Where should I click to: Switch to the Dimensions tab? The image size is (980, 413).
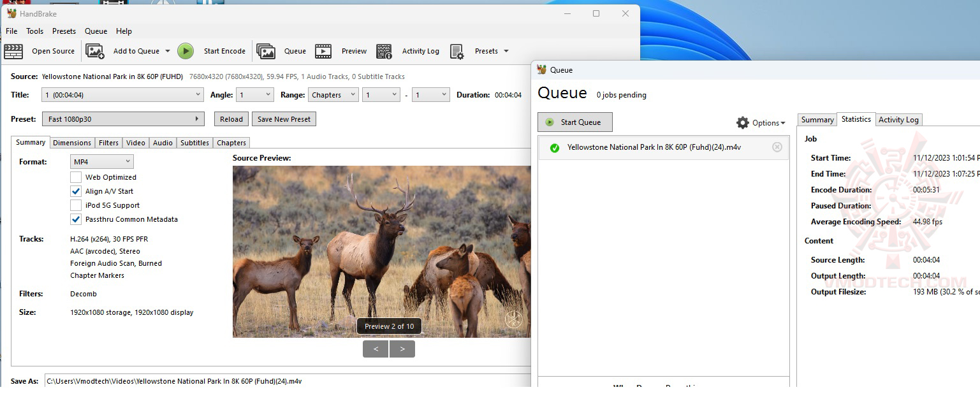coord(72,143)
